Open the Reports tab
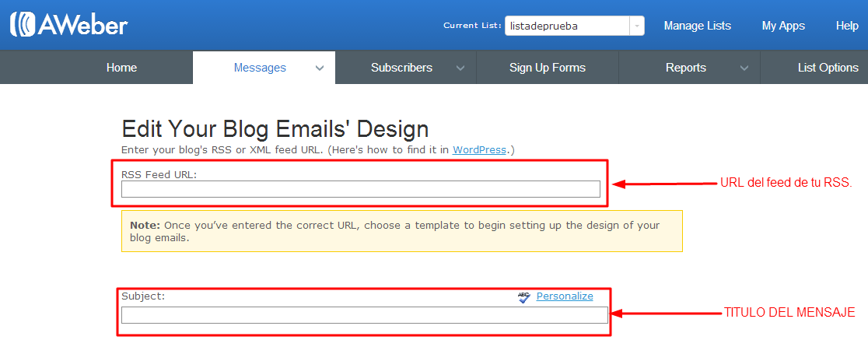Screen dimensions: 868x354 coord(685,68)
